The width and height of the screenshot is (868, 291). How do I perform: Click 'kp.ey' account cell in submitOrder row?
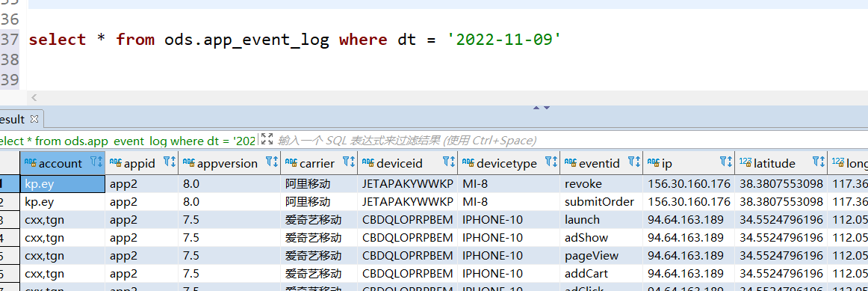[x=63, y=202]
